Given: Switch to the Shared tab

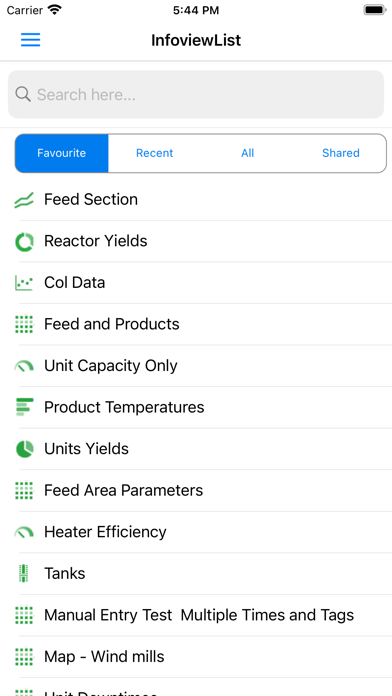Looking at the screenshot, I should pos(341,153).
